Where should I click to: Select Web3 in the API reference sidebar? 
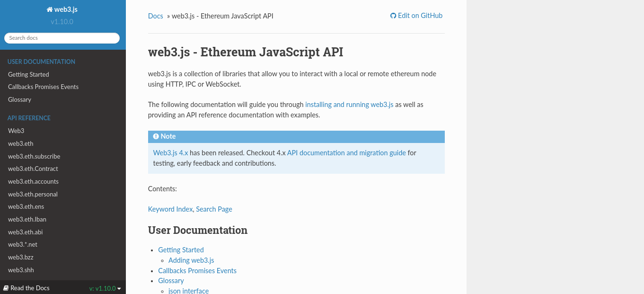(16, 131)
